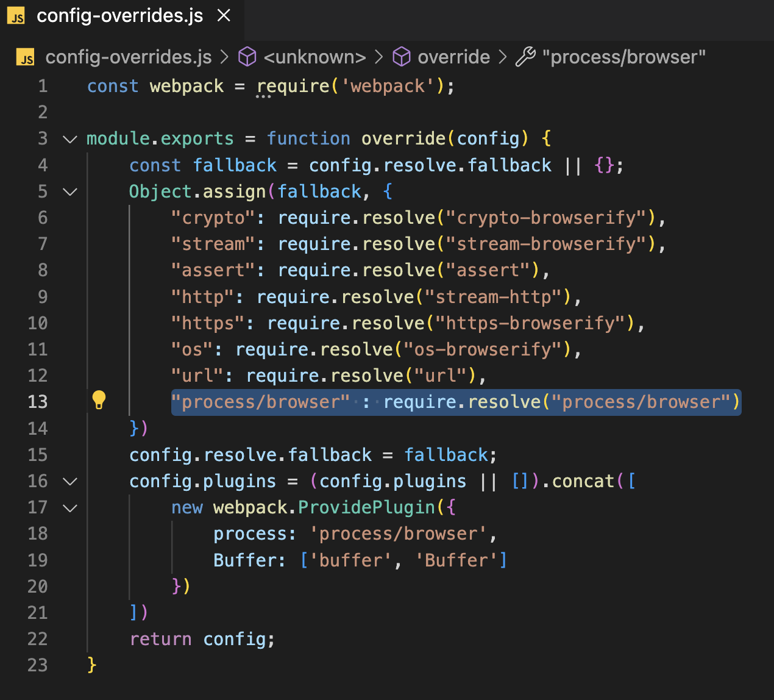The height and width of the screenshot is (700, 774).
Task: Click the lightbulb code action icon
Action: (x=99, y=400)
